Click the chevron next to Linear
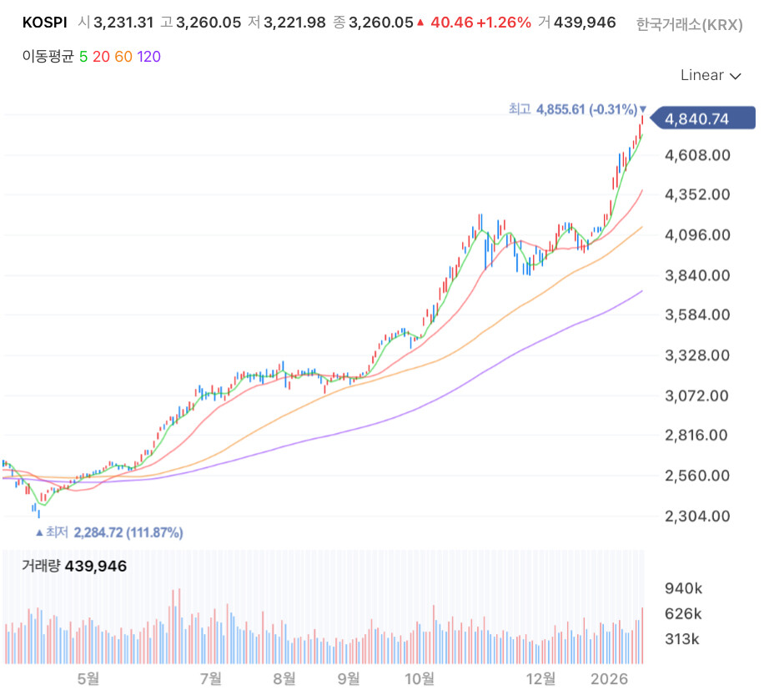764x700 pixels. (x=736, y=76)
